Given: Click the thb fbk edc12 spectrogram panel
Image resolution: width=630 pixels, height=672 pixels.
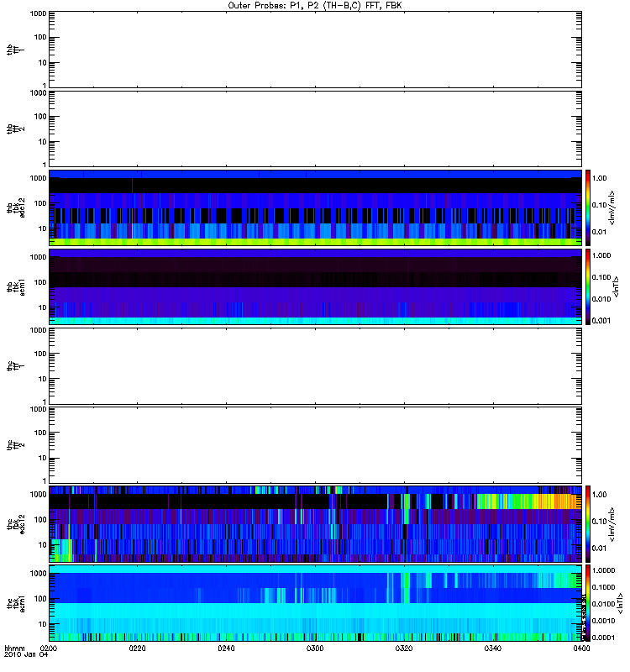Looking at the screenshot, I should (315, 207).
